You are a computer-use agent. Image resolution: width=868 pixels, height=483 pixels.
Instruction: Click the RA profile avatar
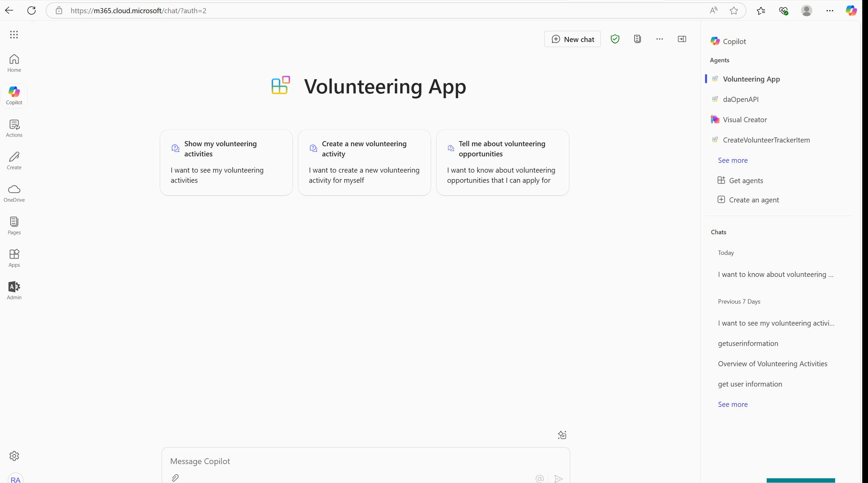15,478
